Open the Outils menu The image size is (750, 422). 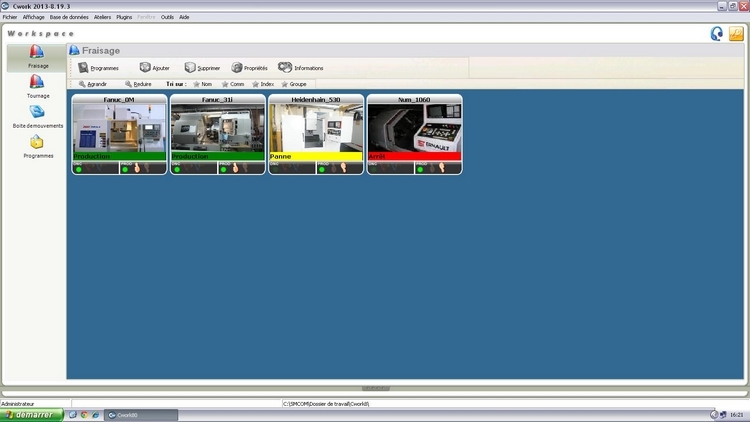coord(167,17)
